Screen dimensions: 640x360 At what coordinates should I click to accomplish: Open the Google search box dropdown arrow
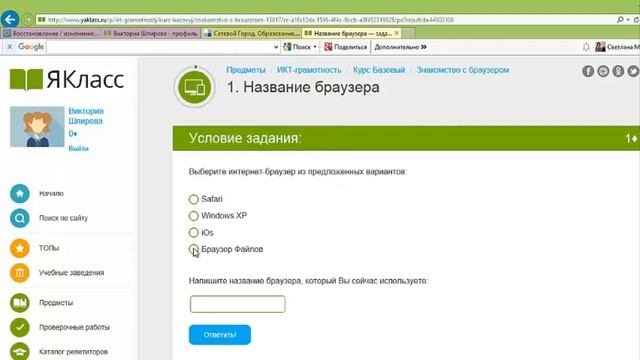pos(276,47)
